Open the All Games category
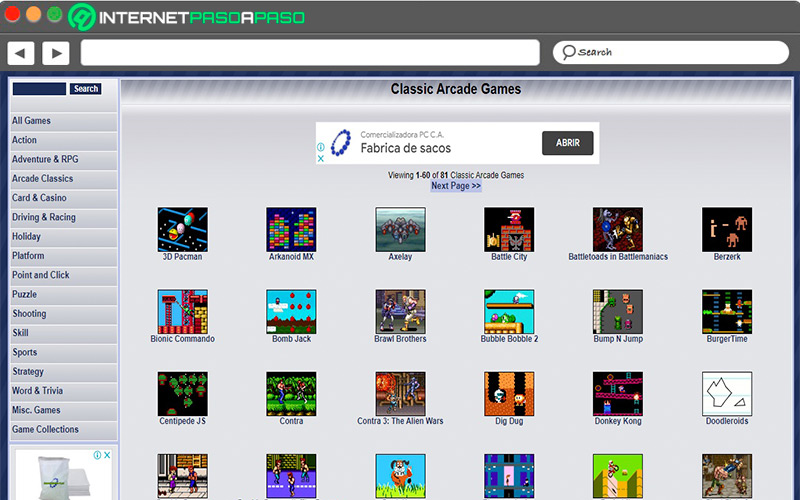 point(64,121)
